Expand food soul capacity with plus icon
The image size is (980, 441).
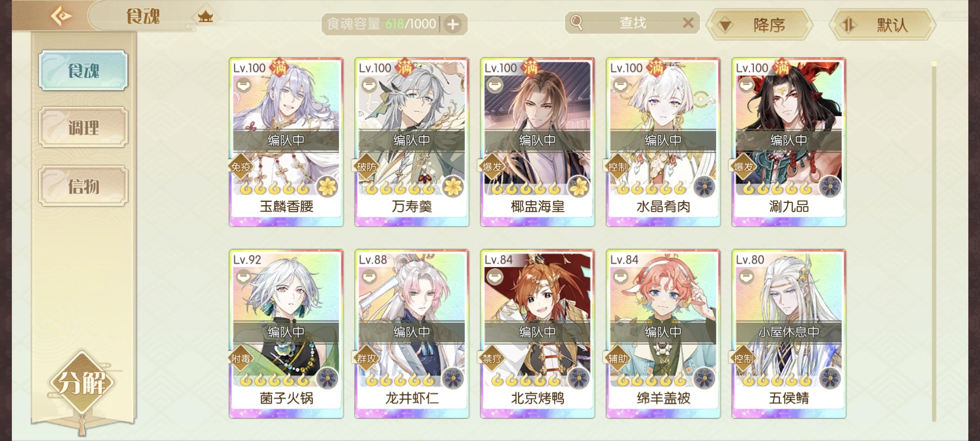click(x=453, y=25)
